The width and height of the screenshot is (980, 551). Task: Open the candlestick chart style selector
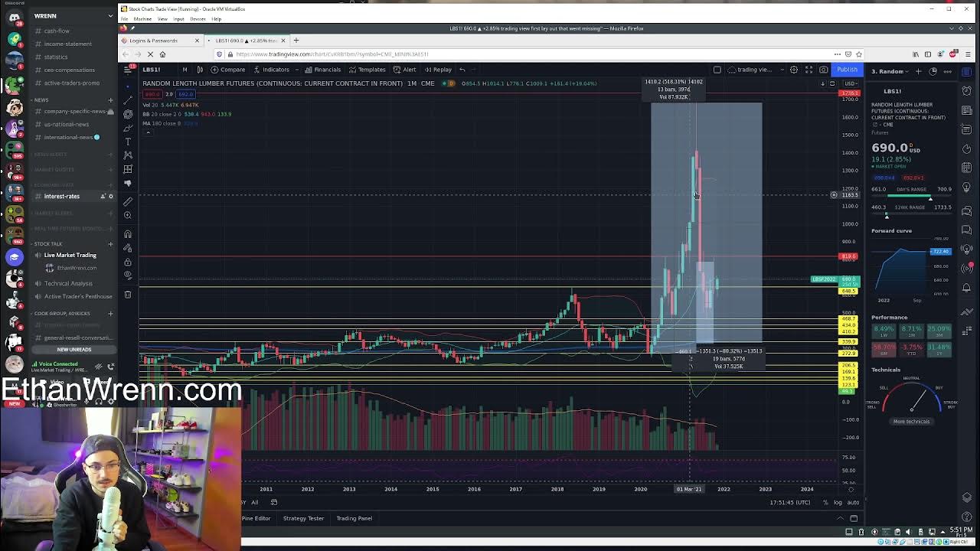point(201,69)
